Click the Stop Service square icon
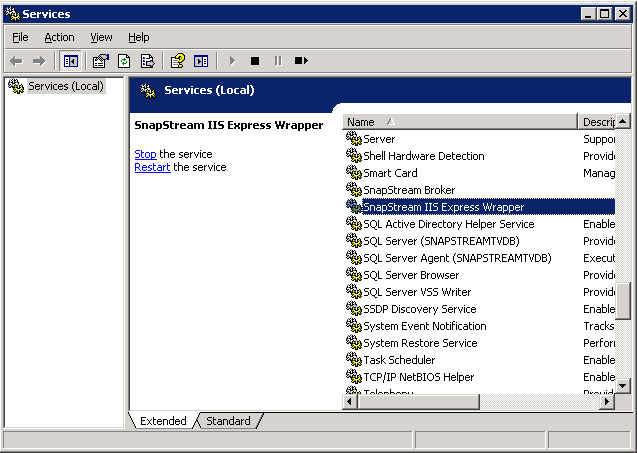The height and width of the screenshot is (453, 637). (255, 61)
